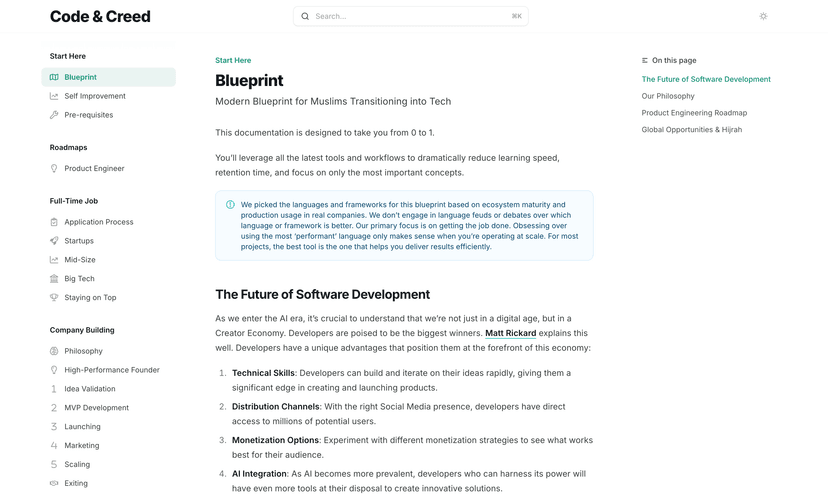Jump to The Future of Software Development
The height and width of the screenshot is (502, 828).
(x=706, y=79)
